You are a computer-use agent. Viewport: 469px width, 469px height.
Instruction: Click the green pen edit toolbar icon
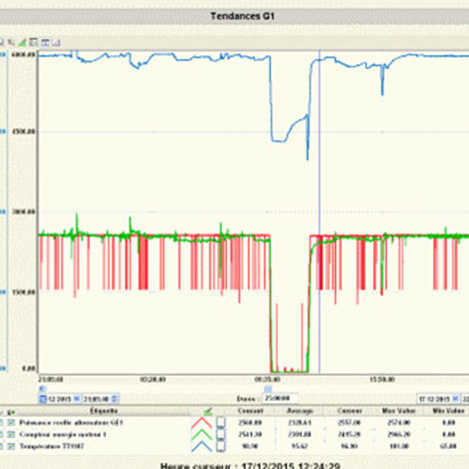click(x=22, y=42)
